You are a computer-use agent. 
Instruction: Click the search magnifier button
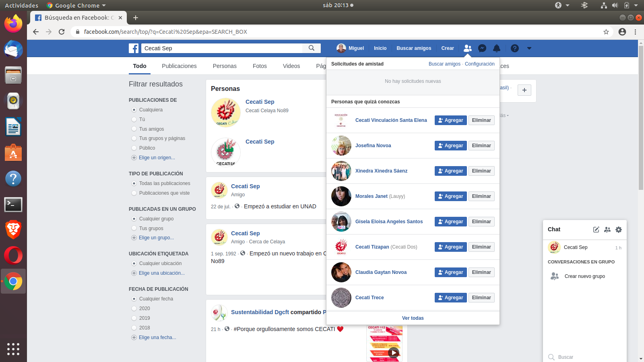click(x=312, y=48)
